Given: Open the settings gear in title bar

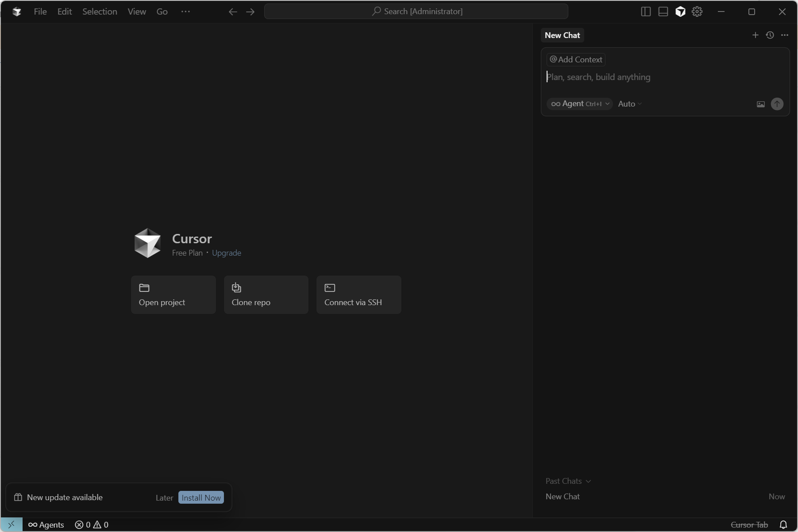Looking at the screenshot, I should click(697, 12).
